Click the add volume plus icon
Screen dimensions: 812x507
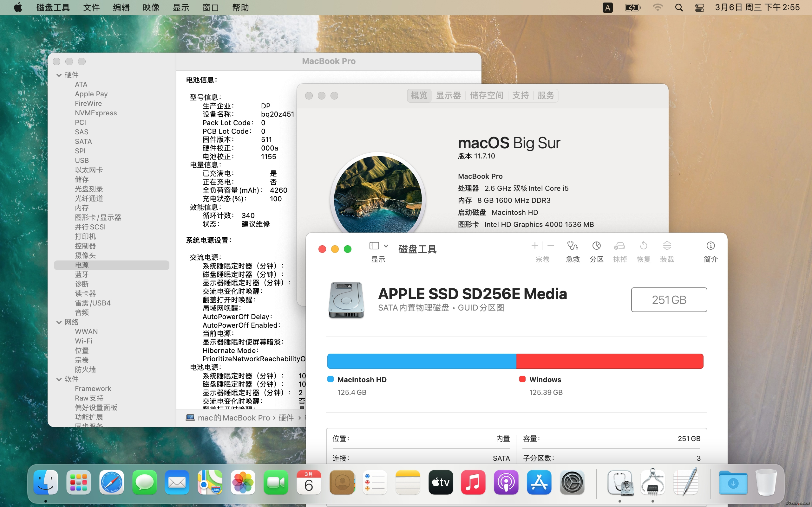[535, 246]
